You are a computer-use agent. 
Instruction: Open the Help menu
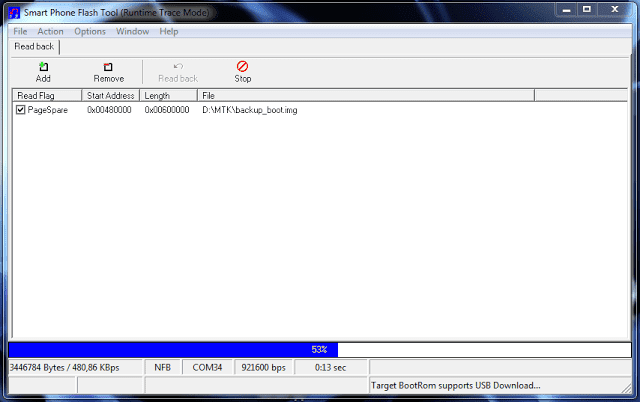point(169,31)
